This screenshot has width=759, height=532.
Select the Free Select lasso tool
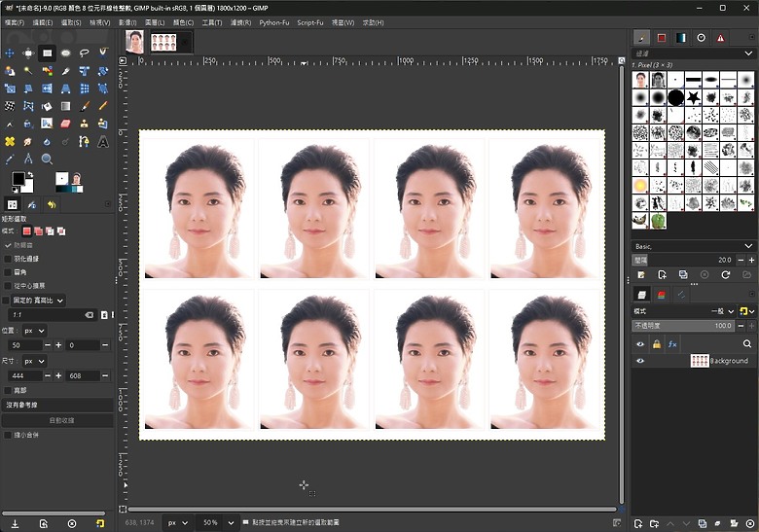tap(85, 53)
